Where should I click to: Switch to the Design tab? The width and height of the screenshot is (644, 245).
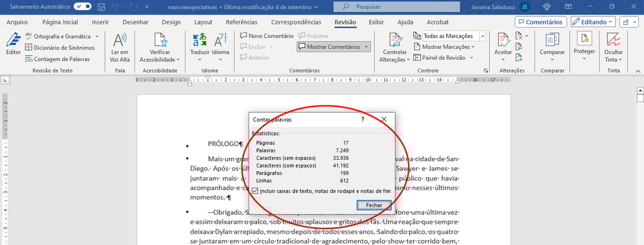171,22
